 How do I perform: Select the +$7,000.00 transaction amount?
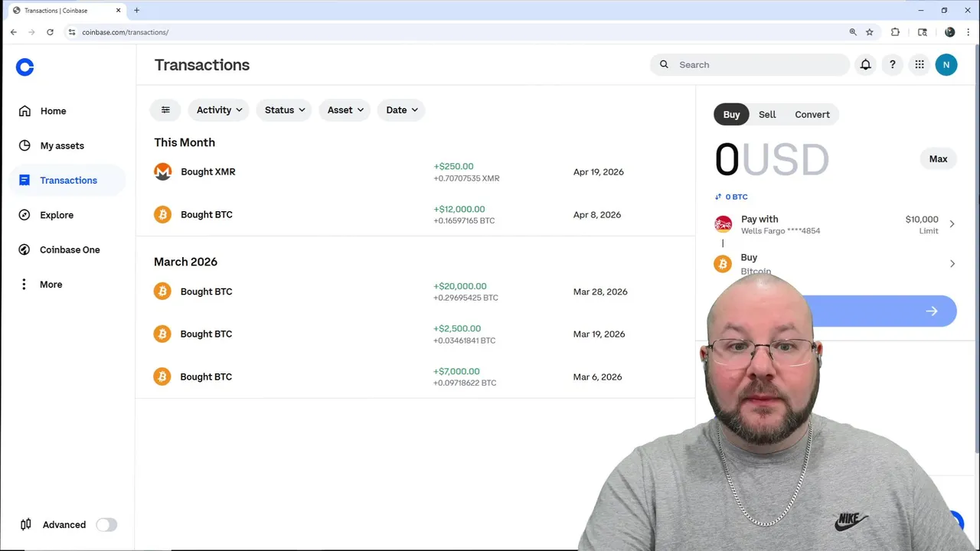pos(457,371)
